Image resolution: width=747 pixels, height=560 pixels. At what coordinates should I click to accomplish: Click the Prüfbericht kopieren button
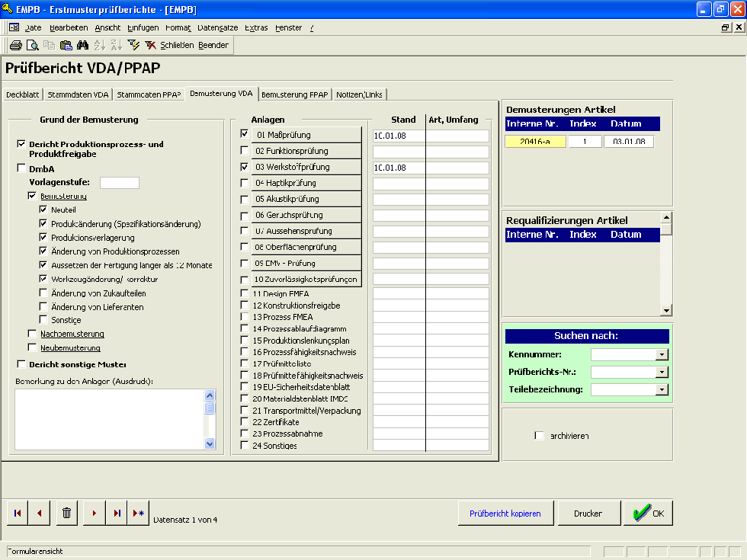(505, 514)
